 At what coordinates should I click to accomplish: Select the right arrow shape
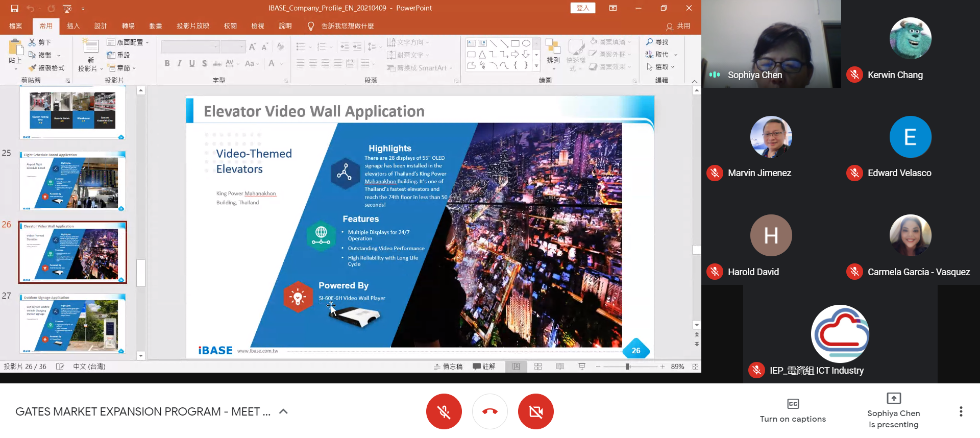pyautogui.click(x=515, y=54)
